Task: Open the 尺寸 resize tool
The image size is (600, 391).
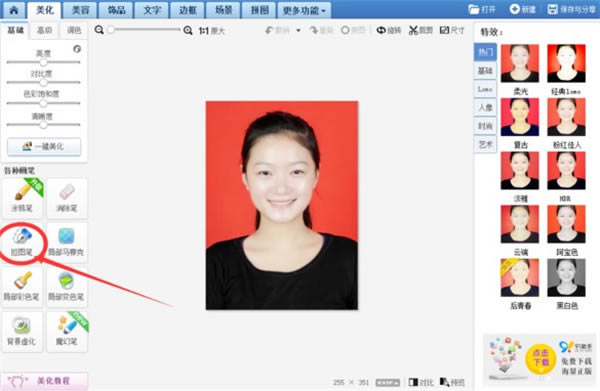Action: tap(452, 30)
